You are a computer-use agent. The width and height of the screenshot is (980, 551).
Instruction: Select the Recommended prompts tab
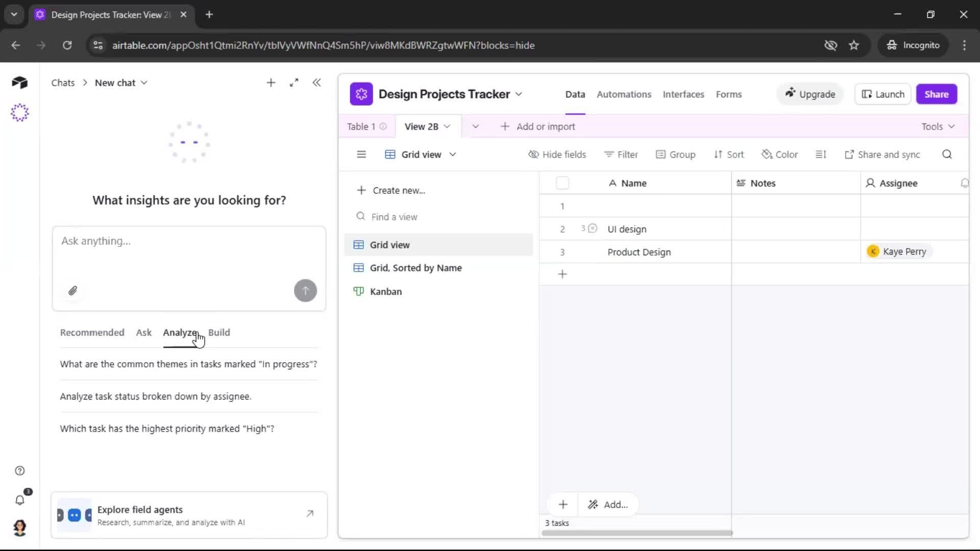pos(92,333)
